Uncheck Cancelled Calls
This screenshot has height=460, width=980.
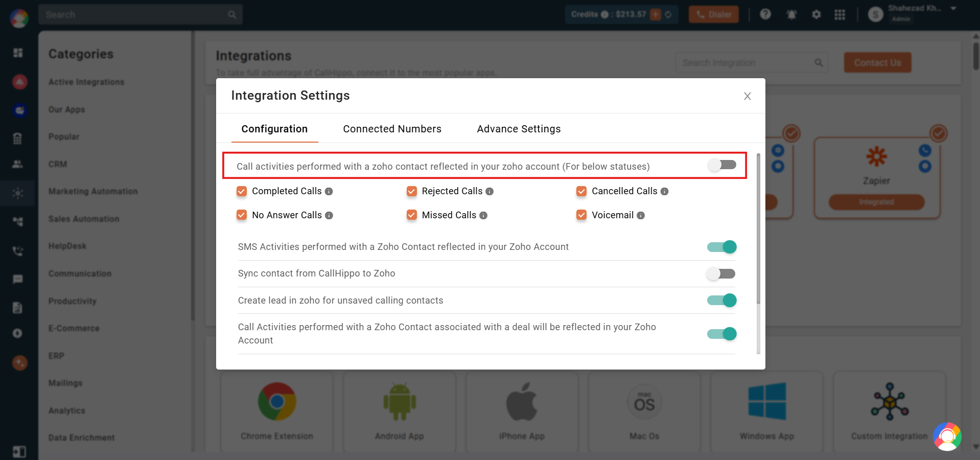coord(581,191)
